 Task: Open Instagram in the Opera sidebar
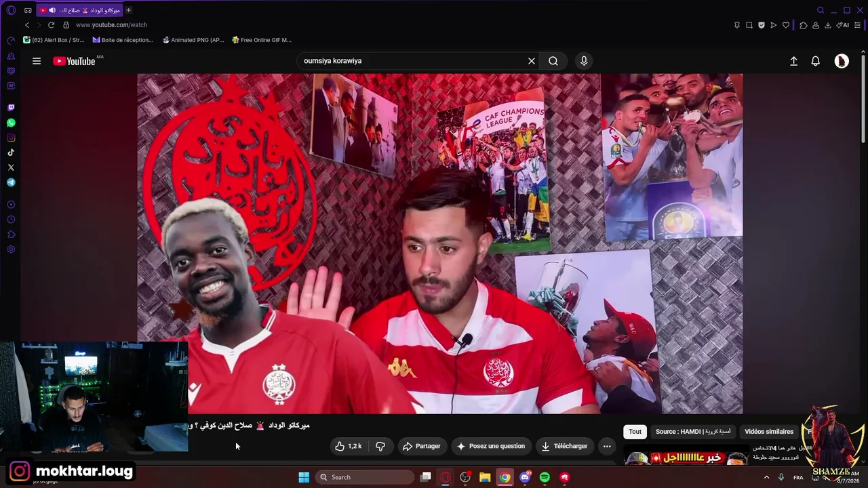[11, 138]
